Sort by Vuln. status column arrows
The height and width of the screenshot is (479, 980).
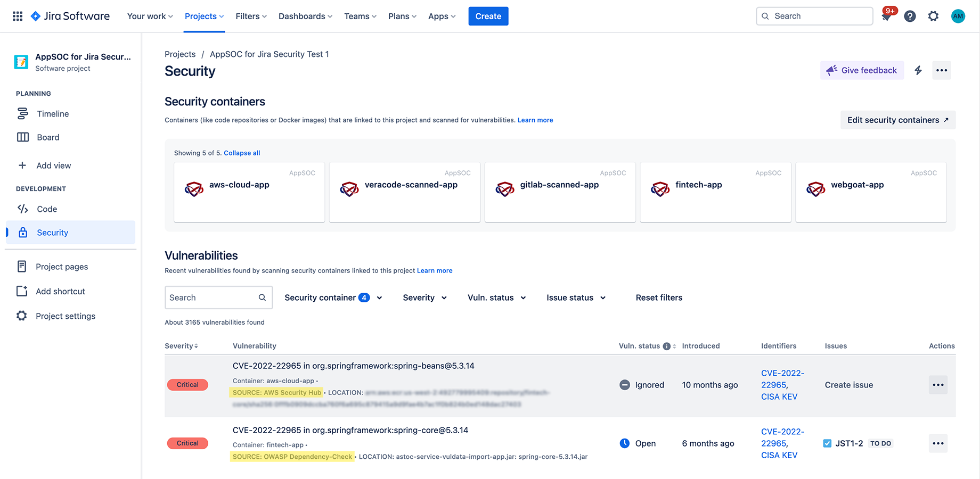click(x=674, y=346)
